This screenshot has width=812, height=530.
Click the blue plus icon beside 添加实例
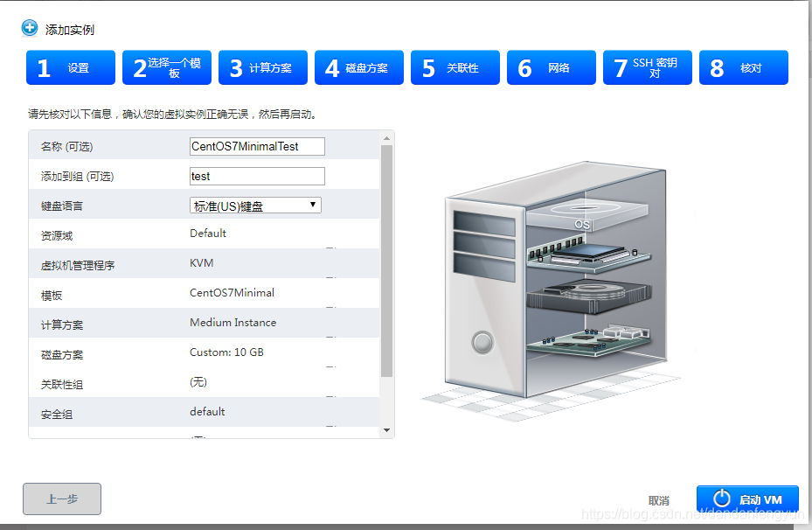click(28, 29)
